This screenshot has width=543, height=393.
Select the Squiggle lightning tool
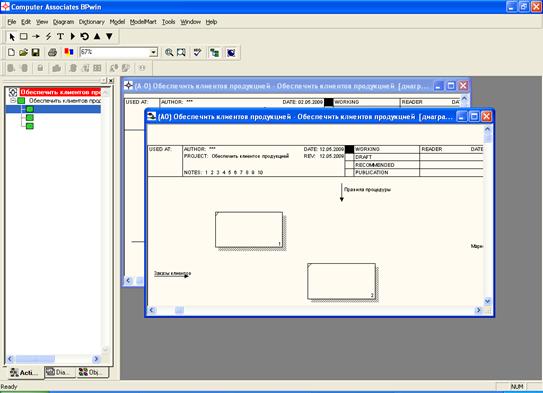point(48,36)
